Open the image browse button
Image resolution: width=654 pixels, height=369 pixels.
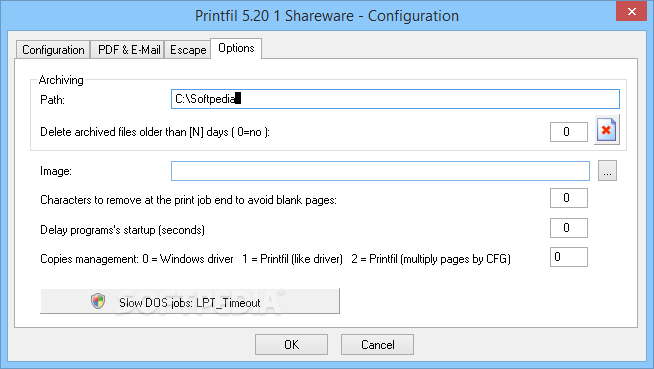[x=607, y=171]
